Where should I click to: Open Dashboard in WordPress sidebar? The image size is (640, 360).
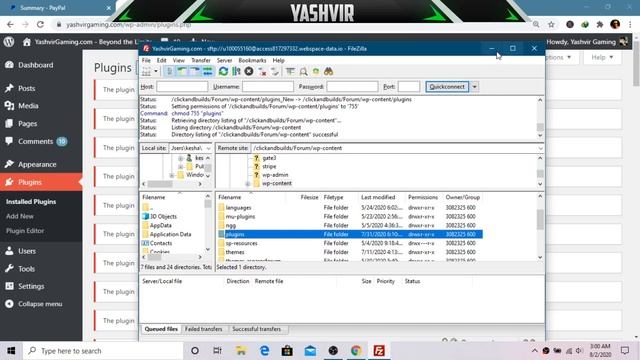36,65
